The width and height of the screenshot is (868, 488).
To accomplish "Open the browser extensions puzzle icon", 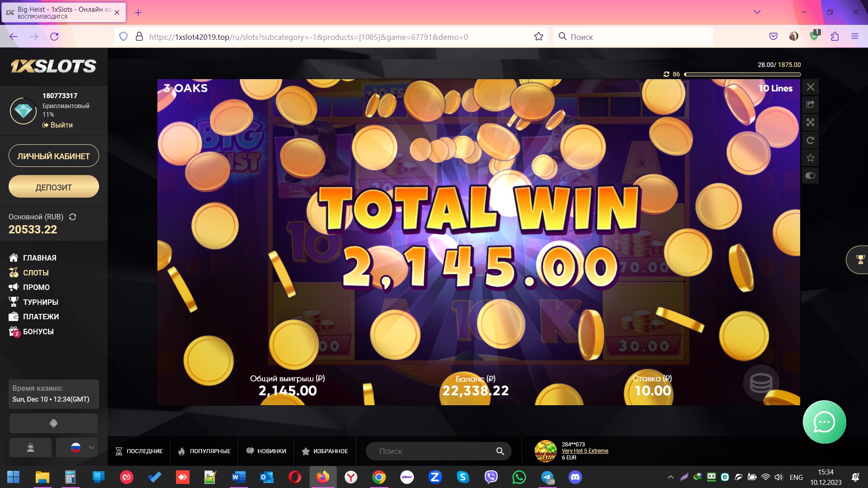I will click(x=835, y=37).
